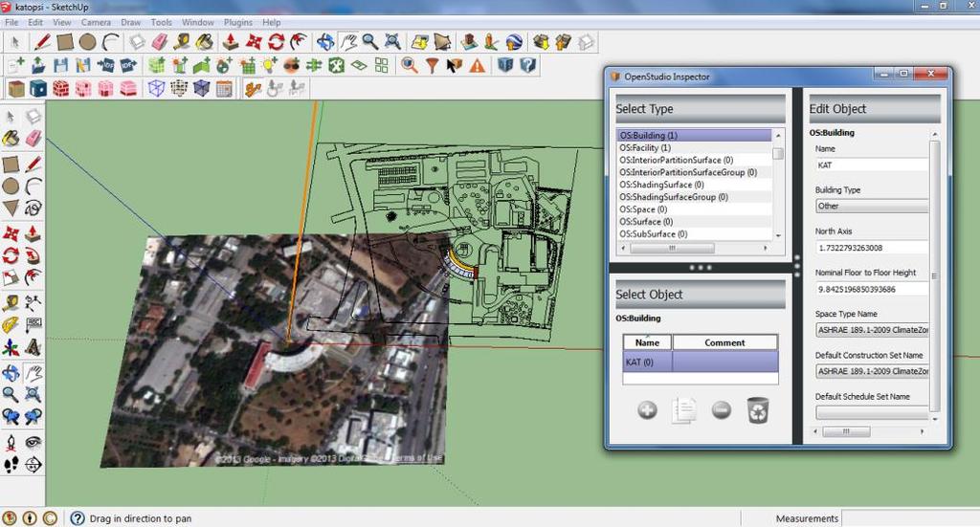Open Default Construction Set Name dropdown

tap(872, 371)
